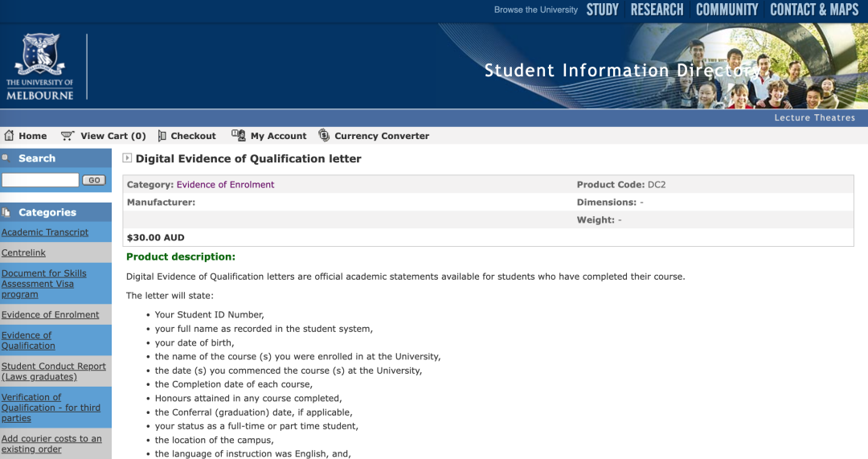Click the Product Code: DC2 text
Screen dimensions: 868x459
(x=621, y=184)
